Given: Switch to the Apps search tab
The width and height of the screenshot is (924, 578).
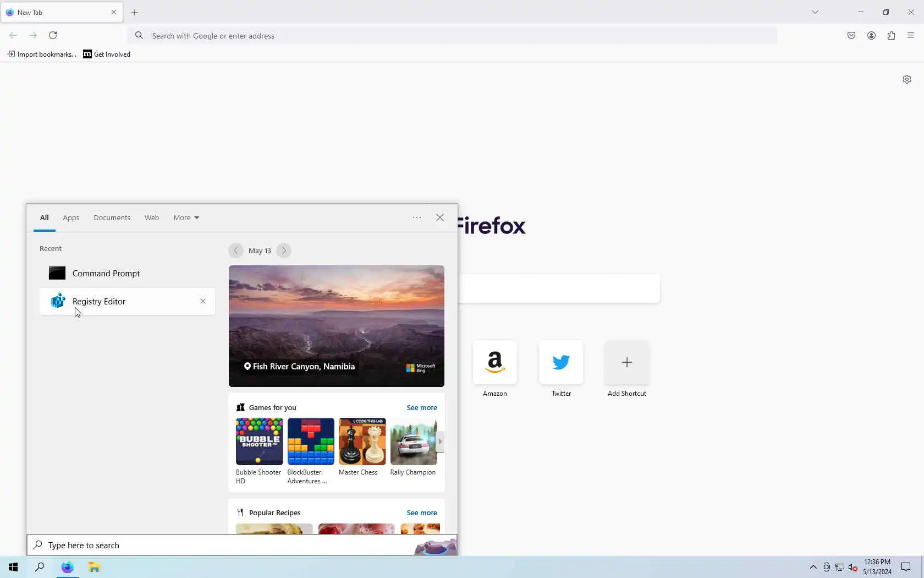Looking at the screenshot, I should click(71, 218).
